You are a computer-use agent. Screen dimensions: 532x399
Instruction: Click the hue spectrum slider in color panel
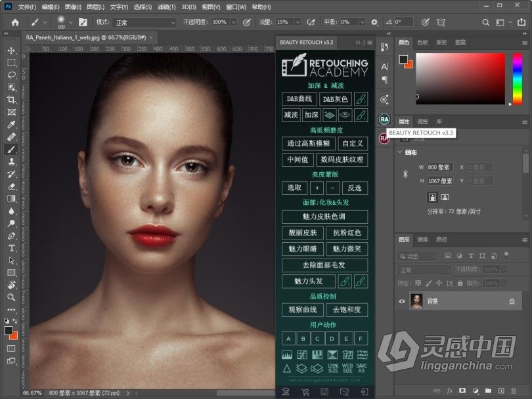coord(517,79)
